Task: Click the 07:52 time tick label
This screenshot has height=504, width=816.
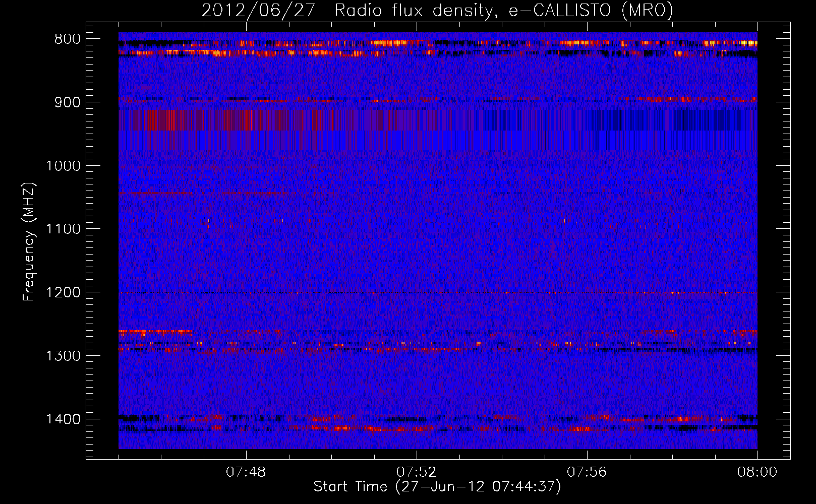Action: pyautogui.click(x=416, y=472)
